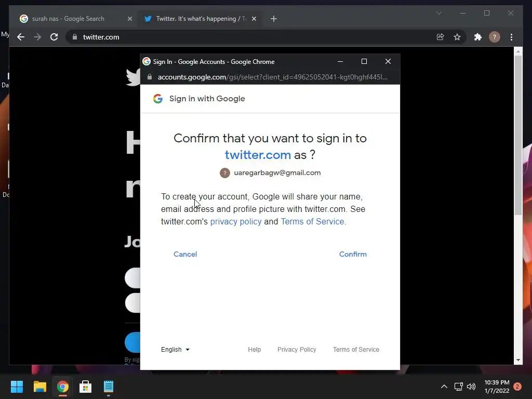Click the Google G logo in Sign in header
Viewport: 532px width, 399px height.
(158, 99)
